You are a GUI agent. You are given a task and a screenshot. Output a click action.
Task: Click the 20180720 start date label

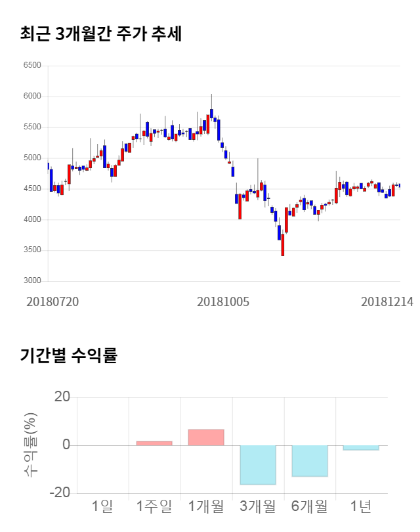point(52,302)
